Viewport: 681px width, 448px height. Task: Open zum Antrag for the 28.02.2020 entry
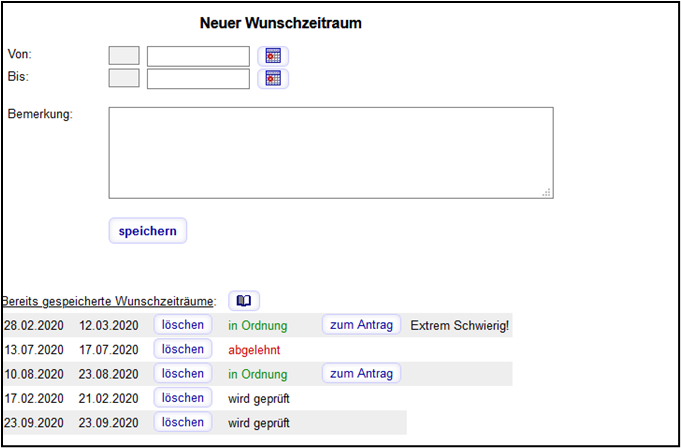tap(361, 325)
